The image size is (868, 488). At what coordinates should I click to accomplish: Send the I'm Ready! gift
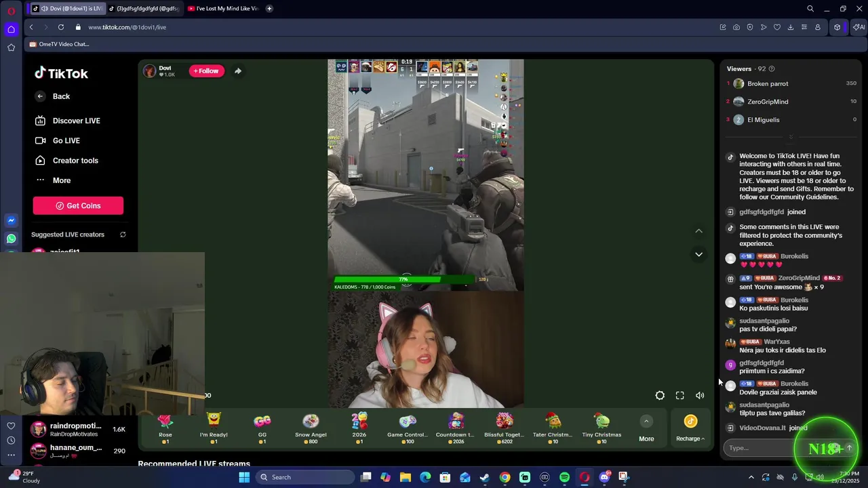point(214,429)
